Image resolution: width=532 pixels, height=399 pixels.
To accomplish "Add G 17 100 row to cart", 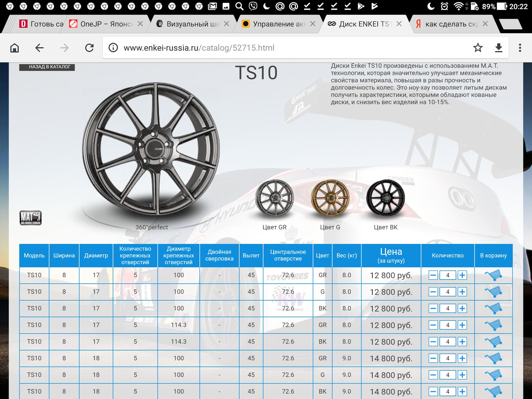I will tap(493, 292).
